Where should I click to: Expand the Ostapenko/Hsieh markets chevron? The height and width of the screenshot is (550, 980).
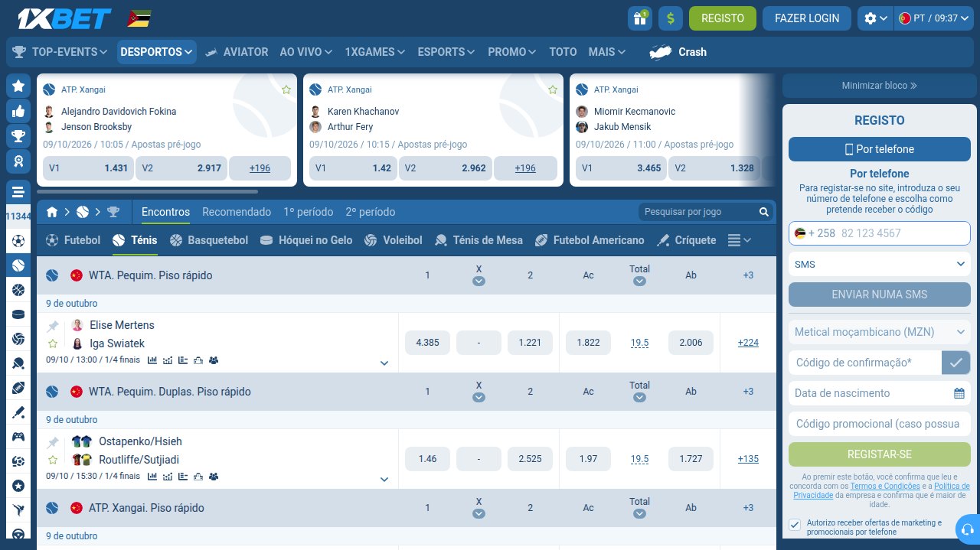click(x=384, y=480)
